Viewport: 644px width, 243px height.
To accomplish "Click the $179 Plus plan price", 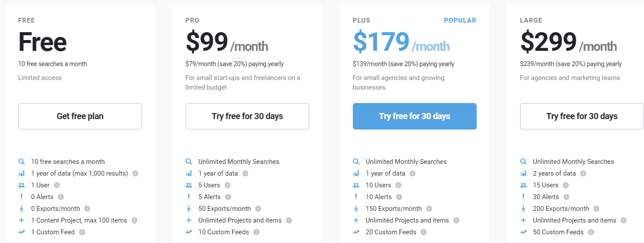I will pyautogui.click(x=381, y=42).
